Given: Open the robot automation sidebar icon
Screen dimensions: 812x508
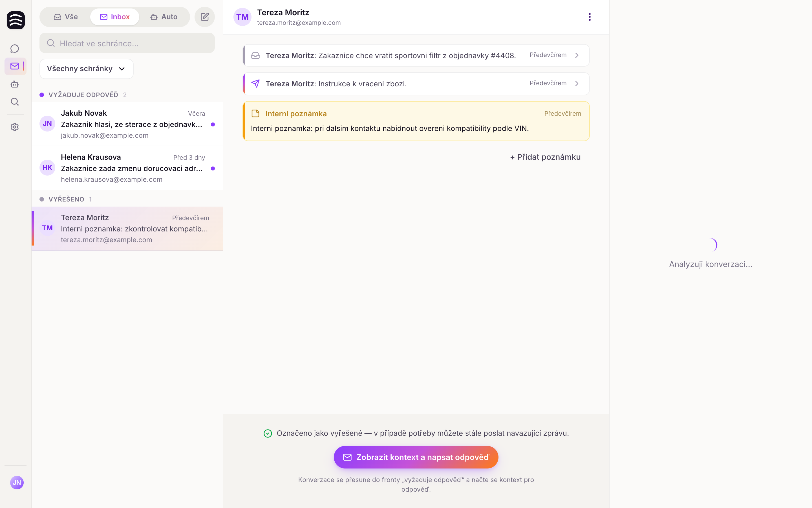Looking at the screenshot, I should [14, 84].
